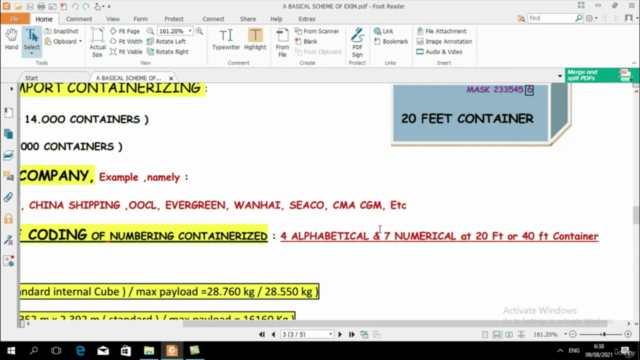Open the page number dropdown

point(331,334)
